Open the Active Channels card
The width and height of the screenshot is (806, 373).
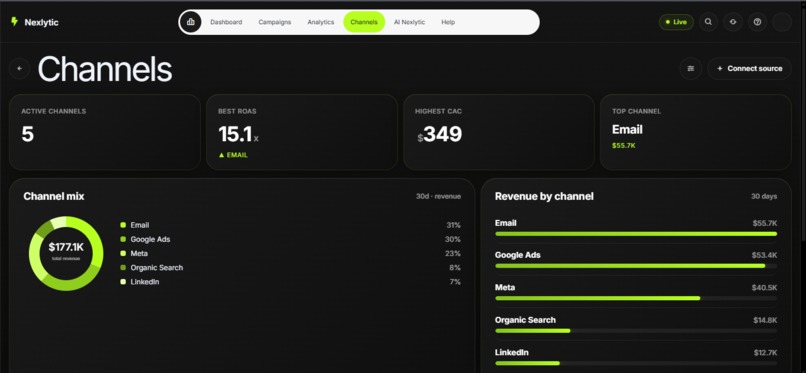pos(105,132)
